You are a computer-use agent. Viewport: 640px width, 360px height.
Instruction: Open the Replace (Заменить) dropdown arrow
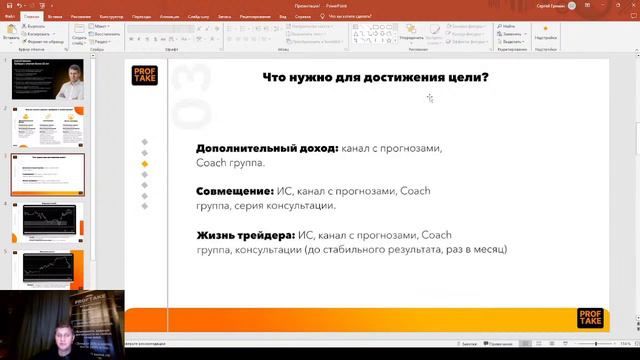tap(525, 34)
